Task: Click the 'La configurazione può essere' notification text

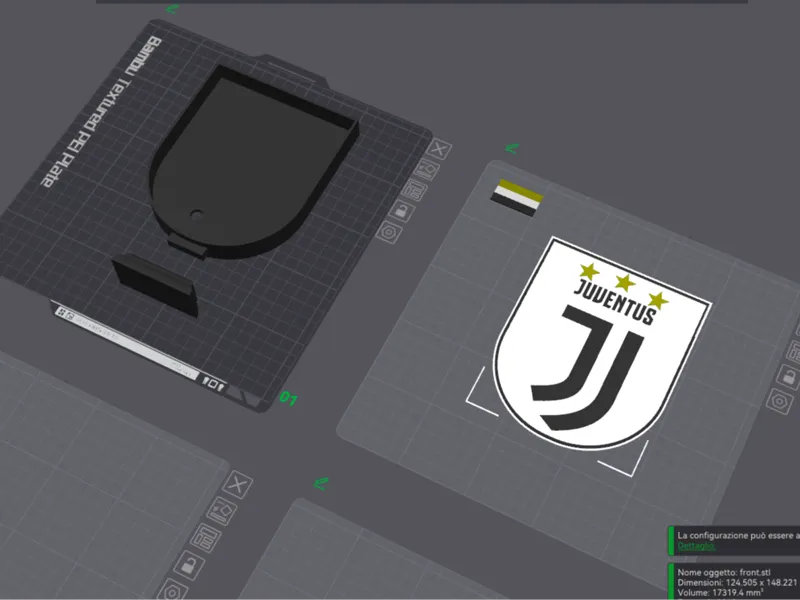Action: click(x=736, y=535)
